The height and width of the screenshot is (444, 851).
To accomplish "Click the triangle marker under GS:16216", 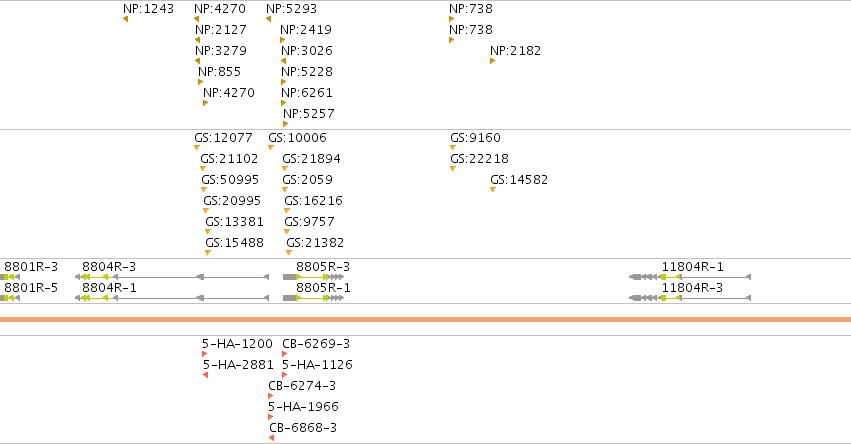I will tap(287, 211).
